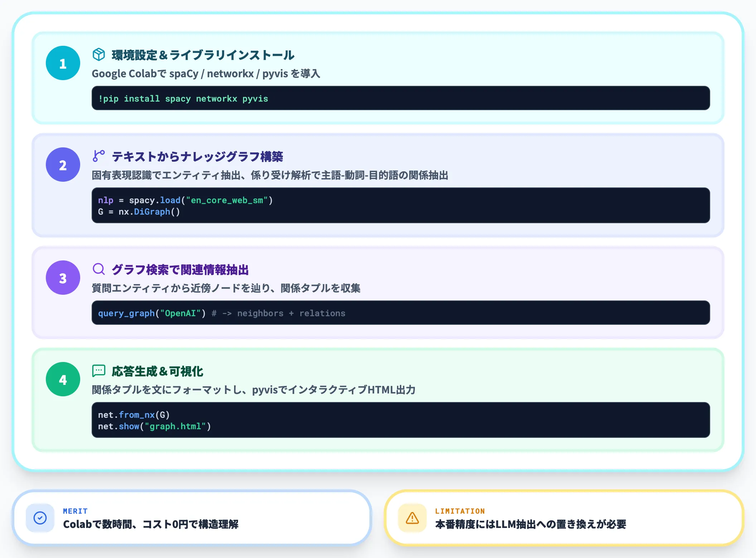756x558 pixels.
Task: Click the Google Colabで spaCy description line
Action: (x=206, y=74)
